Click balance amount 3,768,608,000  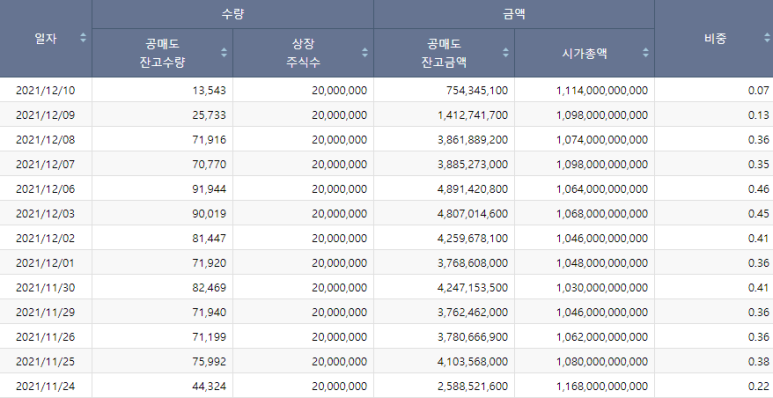(x=472, y=263)
